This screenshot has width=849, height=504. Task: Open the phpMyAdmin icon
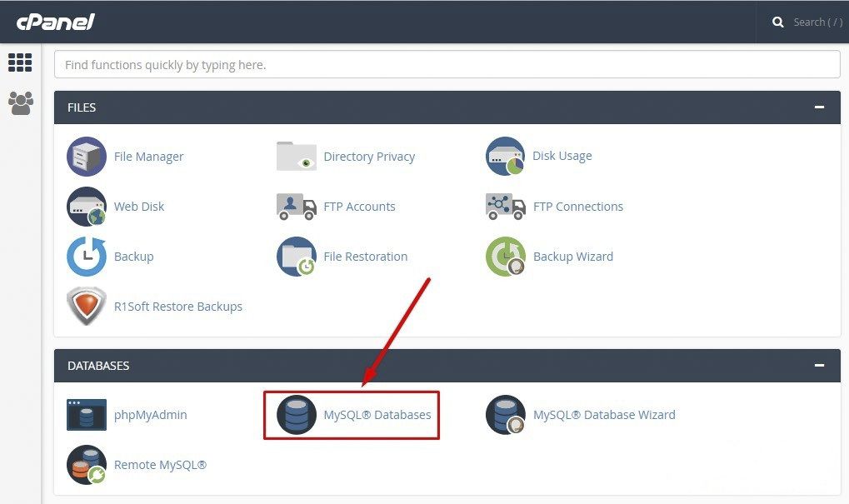[87, 415]
